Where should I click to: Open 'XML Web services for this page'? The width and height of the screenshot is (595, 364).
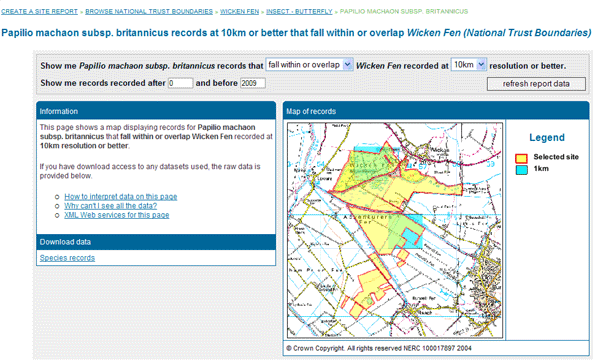click(x=116, y=215)
